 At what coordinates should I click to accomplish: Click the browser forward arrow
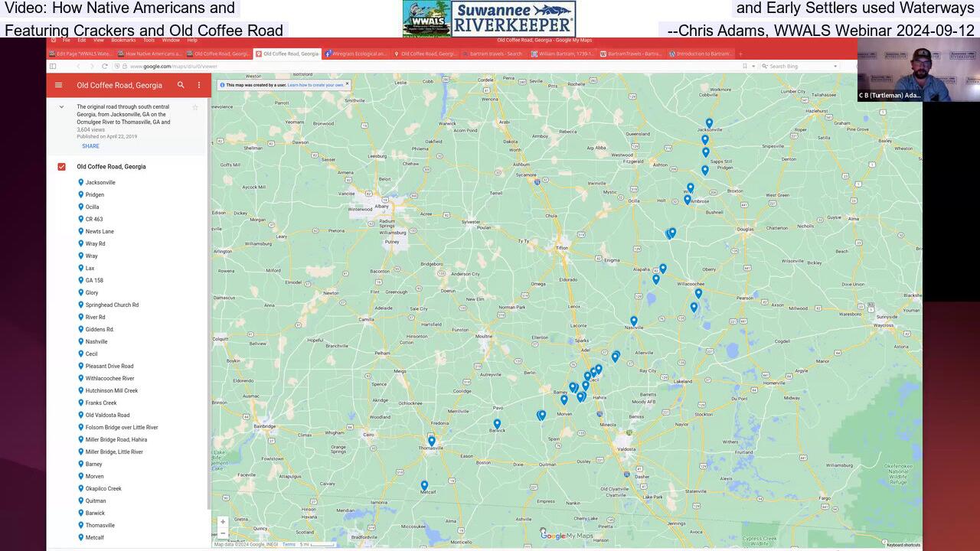click(91, 67)
